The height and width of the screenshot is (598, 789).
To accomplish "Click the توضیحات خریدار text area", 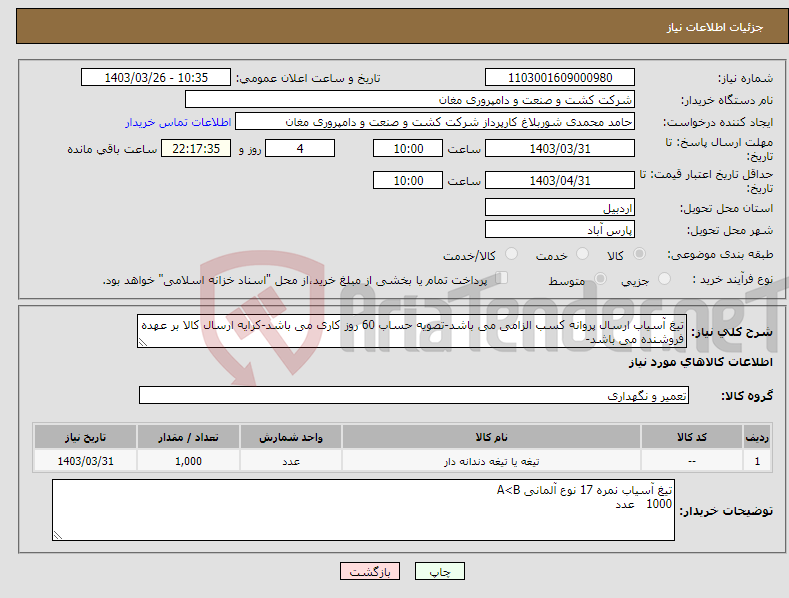I will tap(363, 510).
